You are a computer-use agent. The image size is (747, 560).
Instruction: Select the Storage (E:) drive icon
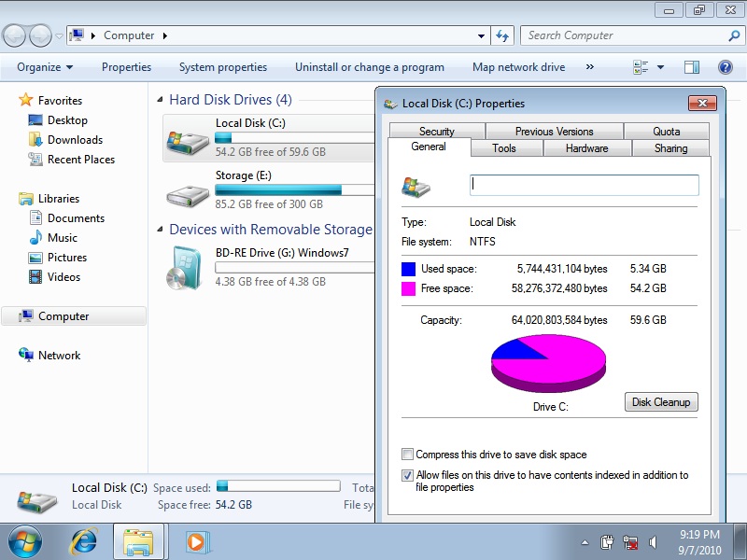coord(188,194)
